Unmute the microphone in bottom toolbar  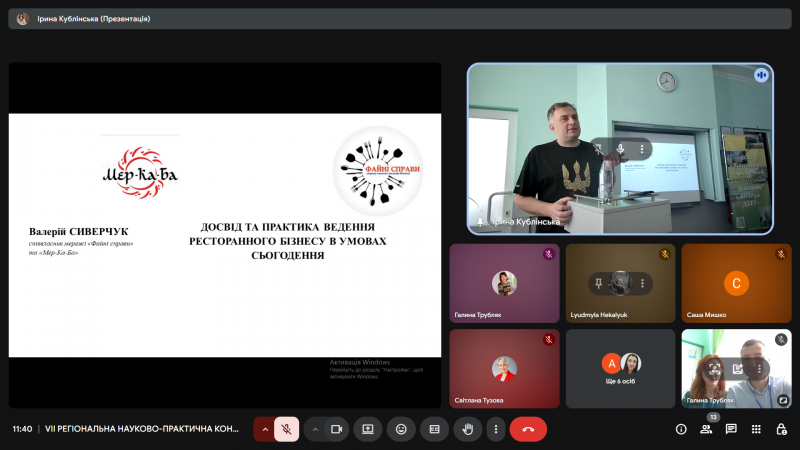point(286,429)
